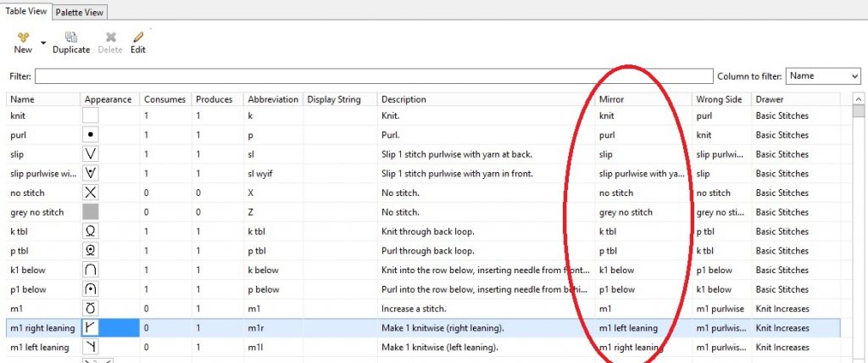This screenshot has width=868, height=363.
Task: Switch to the Palette View tab
Action: pos(79,12)
